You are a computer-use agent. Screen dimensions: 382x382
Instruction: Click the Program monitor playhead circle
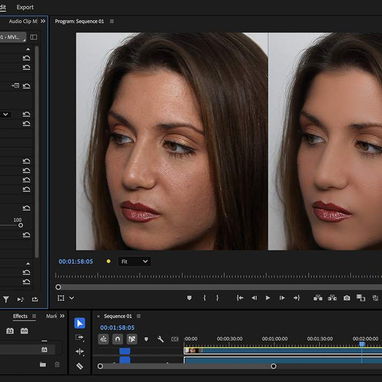click(58, 287)
